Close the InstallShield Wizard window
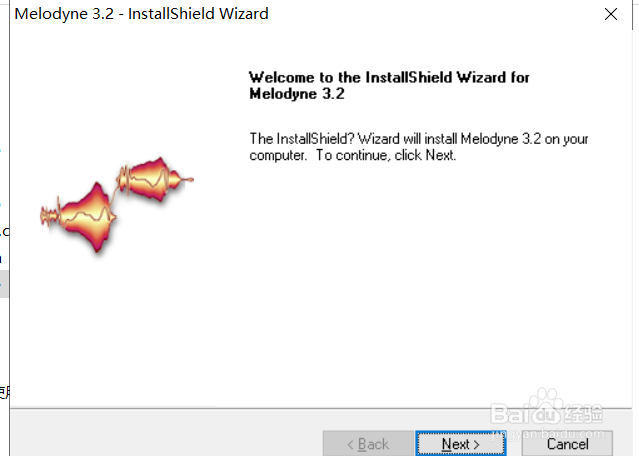639x456 pixels. pyautogui.click(x=610, y=14)
